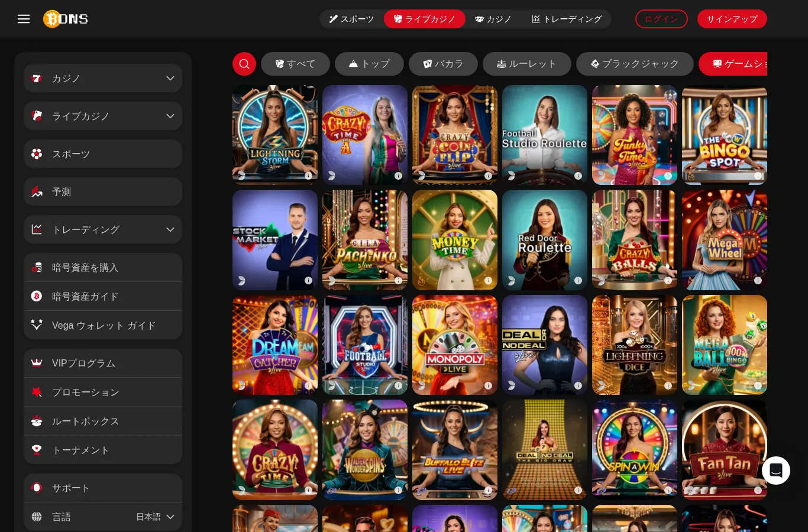Show info for Crazy Coin Flip game
Image resolution: width=808 pixels, height=532 pixels.
488,176
